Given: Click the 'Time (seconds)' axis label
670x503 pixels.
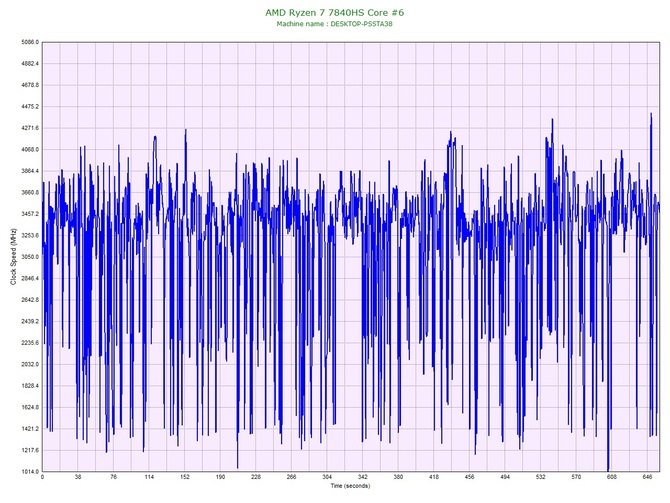Looking at the screenshot, I should pos(350,486).
